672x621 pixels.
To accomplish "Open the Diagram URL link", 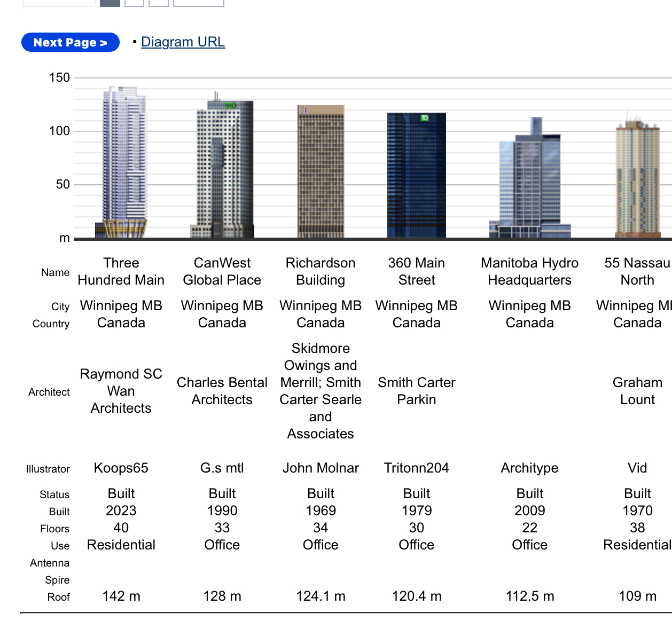I will (183, 42).
